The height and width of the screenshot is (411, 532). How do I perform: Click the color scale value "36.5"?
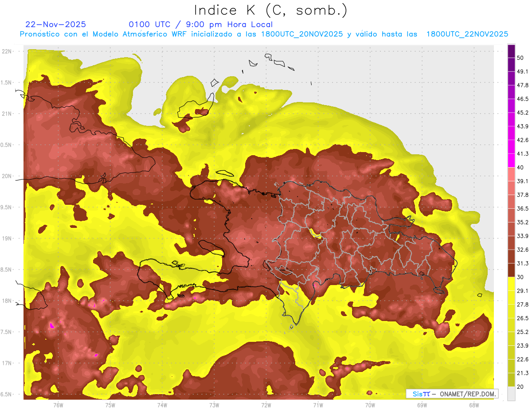coord(523,208)
